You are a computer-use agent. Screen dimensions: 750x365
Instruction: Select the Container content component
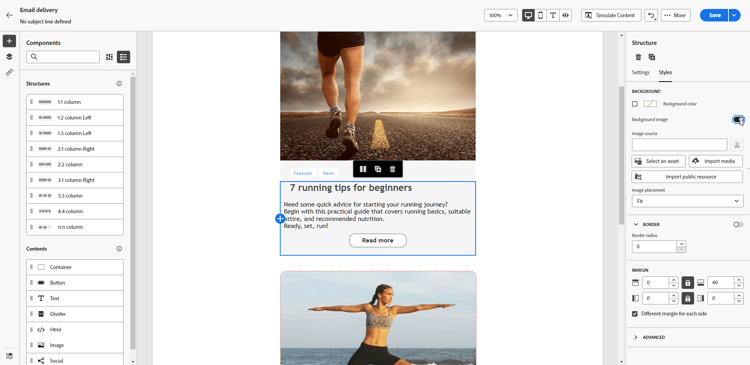75,267
